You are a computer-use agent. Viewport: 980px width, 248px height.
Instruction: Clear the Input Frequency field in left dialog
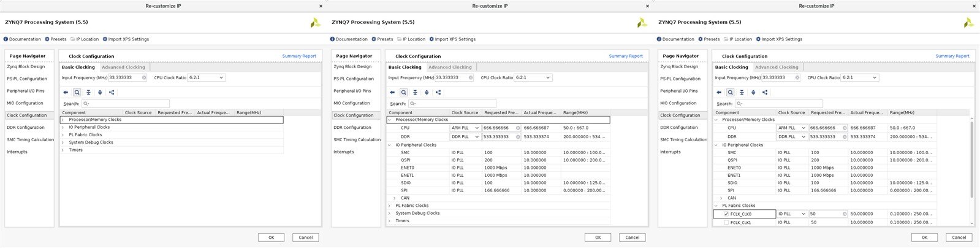[x=144, y=78]
